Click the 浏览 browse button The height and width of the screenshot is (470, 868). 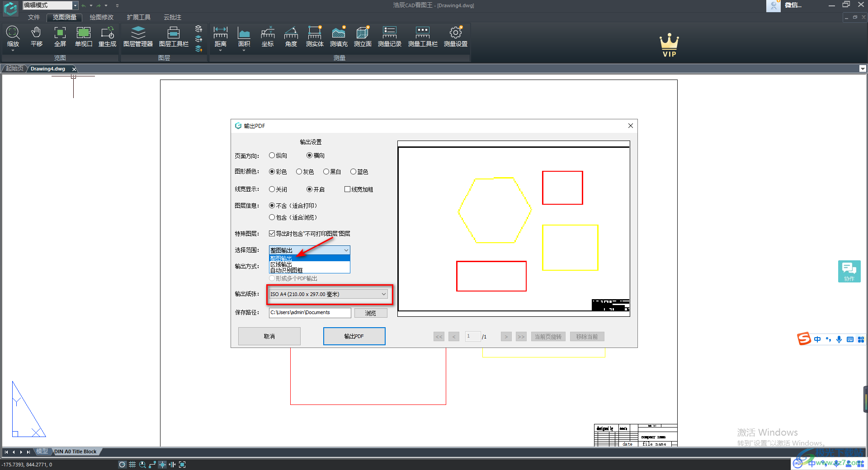[371, 313]
